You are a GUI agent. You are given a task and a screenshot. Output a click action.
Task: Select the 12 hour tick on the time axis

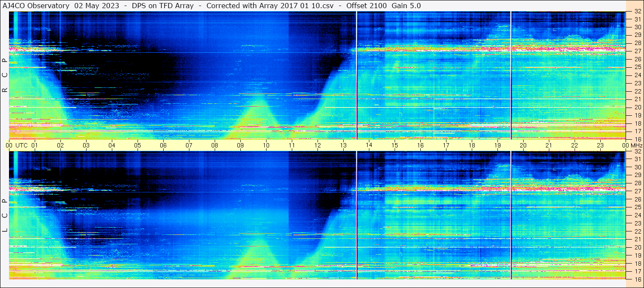(x=318, y=145)
